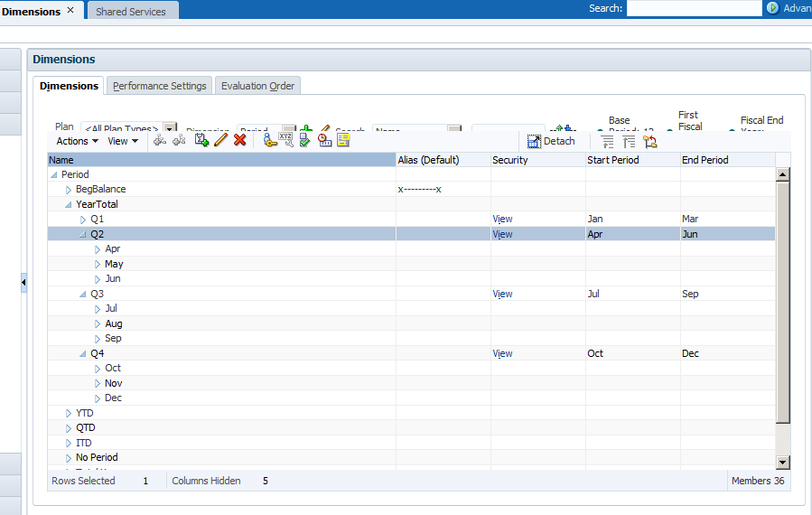The width and height of the screenshot is (812, 515).
Task: Click the expand all indent icon
Action: click(x=608, y=142)
